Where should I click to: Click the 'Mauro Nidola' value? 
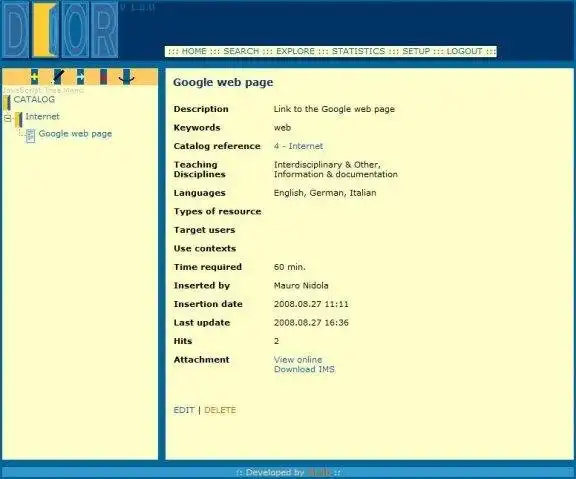click(301, 285)
